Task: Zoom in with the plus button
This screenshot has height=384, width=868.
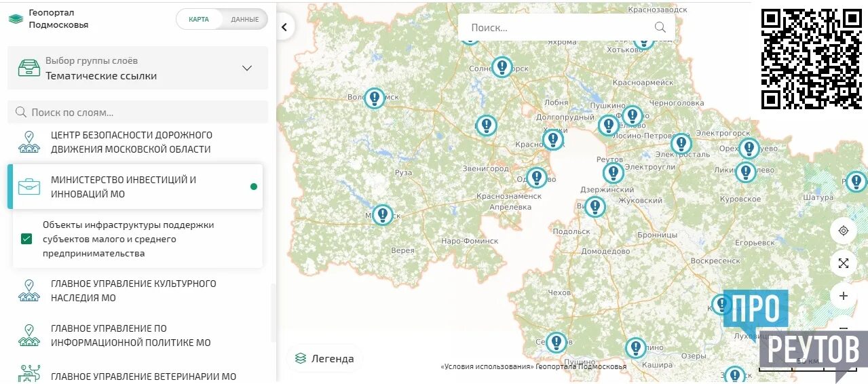Action: tap(844, 296)
